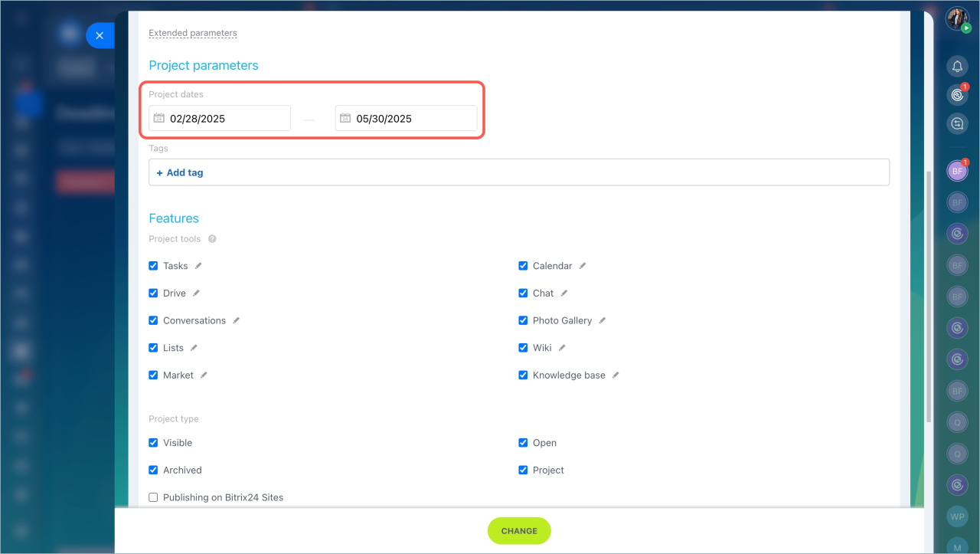Collapse the Extended parameters section
The height and width of the screenshot is (554, 980).
193,33
